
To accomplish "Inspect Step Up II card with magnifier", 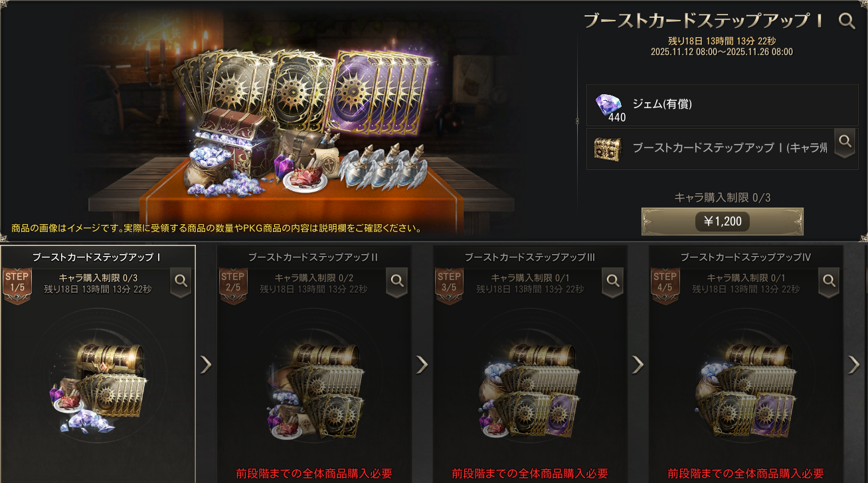I will 396,282.
